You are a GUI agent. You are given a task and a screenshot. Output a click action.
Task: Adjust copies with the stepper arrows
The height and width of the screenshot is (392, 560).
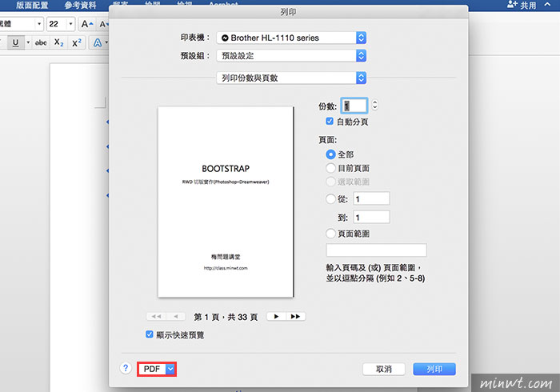pyautogui.click(x=374, y=105)
